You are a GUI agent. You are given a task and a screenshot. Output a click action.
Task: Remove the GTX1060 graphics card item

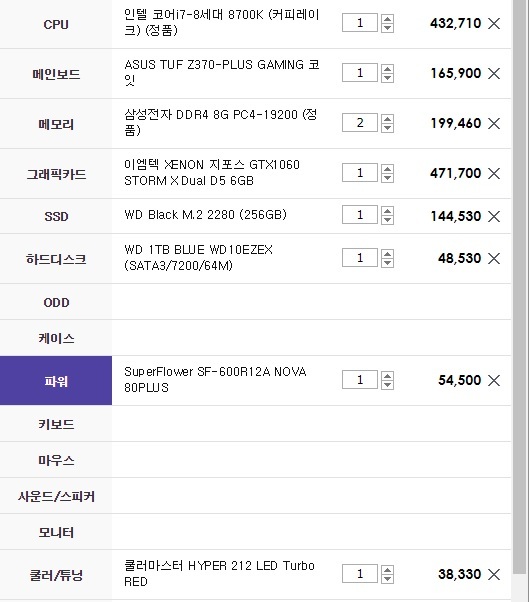point(494,174)
